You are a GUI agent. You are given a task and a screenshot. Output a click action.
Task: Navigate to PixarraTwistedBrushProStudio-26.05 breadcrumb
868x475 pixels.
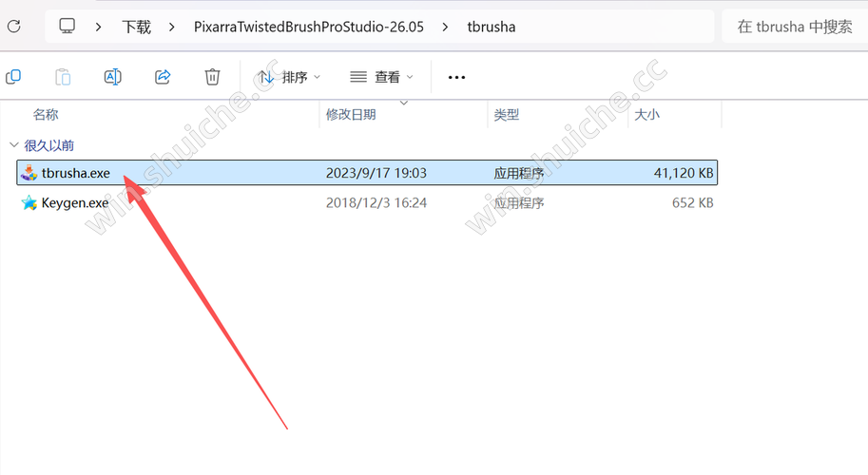309,27
